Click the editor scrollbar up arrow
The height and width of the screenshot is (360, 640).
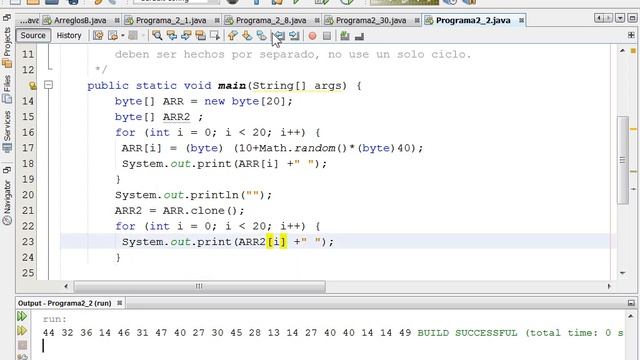pyautogui.click(x=622, y=51)
